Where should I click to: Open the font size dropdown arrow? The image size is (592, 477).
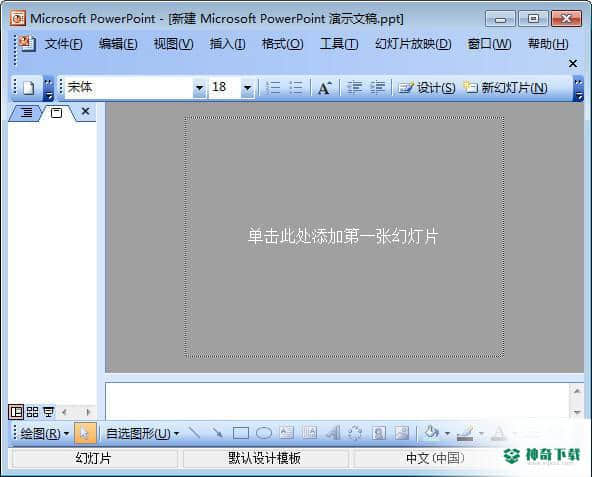click(247, 88)
